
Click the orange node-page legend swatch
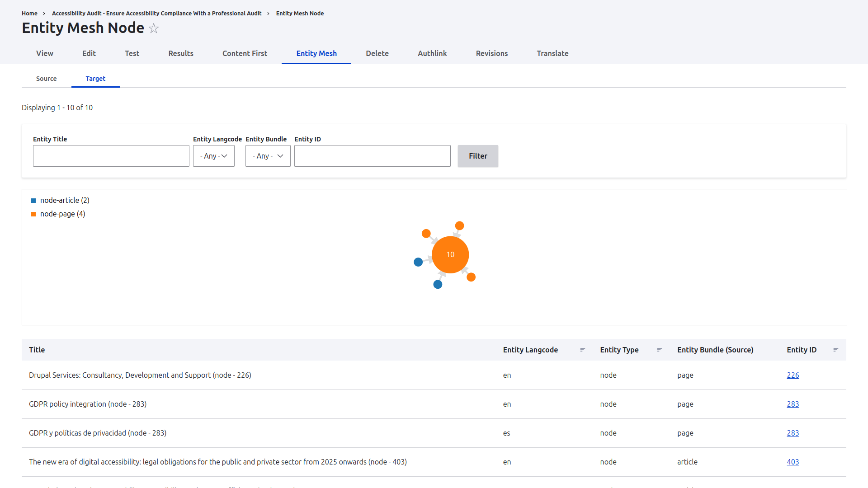pyautogui.click(x=33, y=214)
